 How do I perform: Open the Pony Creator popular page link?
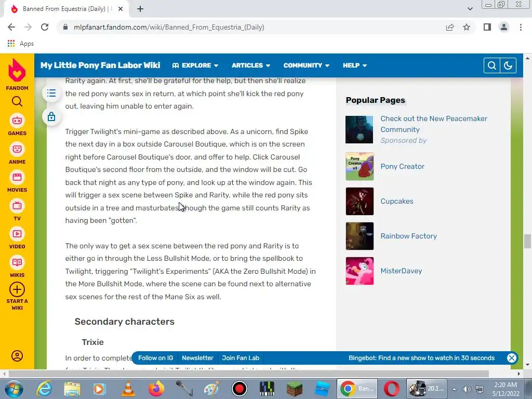(x=403, y=166)
